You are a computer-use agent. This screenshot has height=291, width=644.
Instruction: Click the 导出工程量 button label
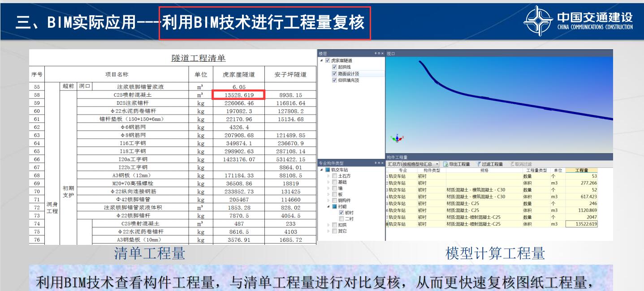tap(459, 164)
